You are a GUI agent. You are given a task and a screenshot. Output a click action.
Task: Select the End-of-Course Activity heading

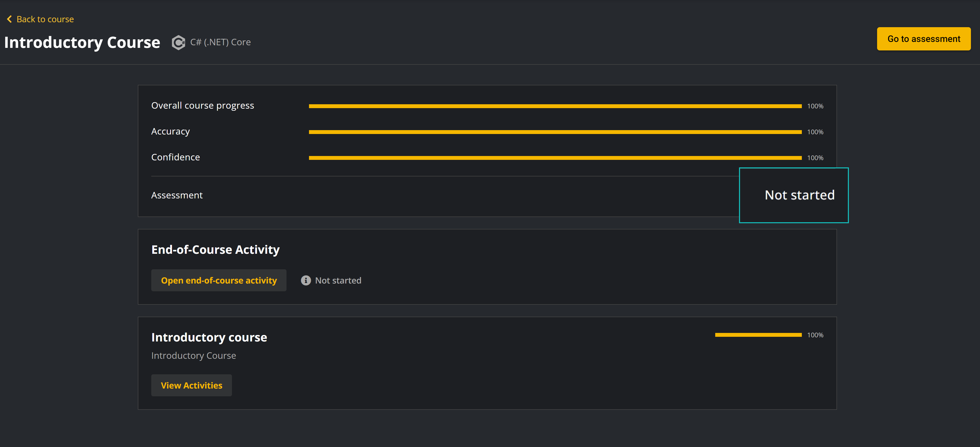tap(215, 250)
